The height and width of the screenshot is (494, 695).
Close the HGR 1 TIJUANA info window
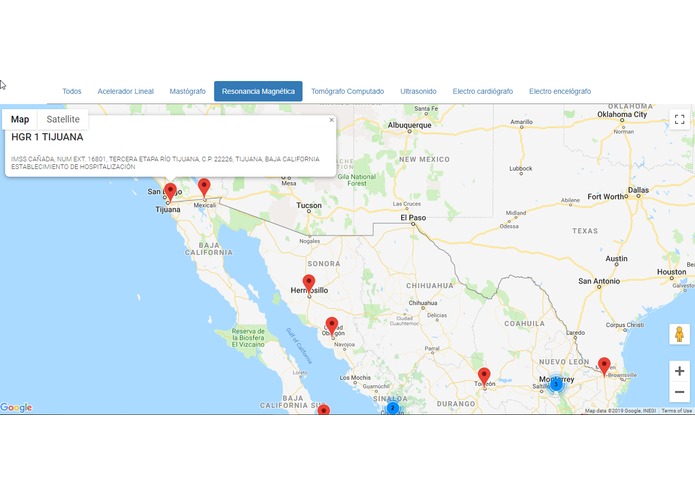[332, 120]
